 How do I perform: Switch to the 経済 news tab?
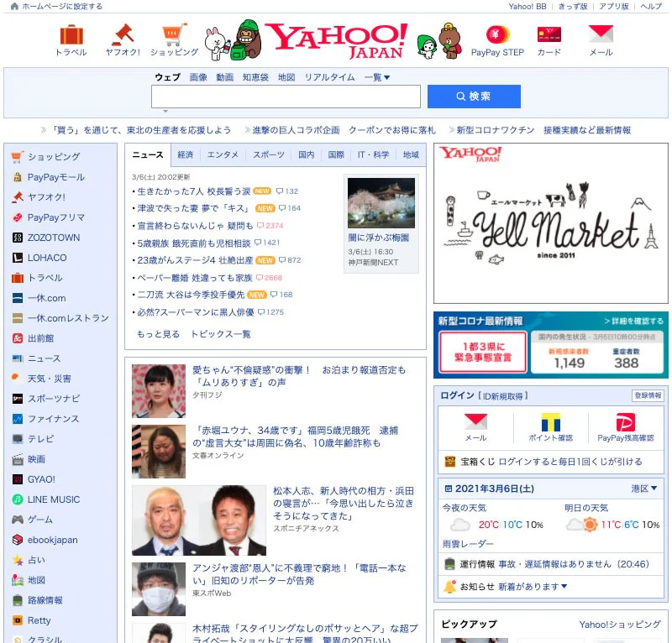click(185, 154)
